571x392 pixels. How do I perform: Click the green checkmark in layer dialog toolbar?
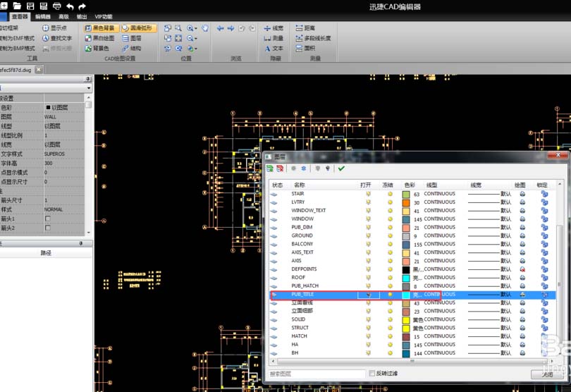(341, 169)
